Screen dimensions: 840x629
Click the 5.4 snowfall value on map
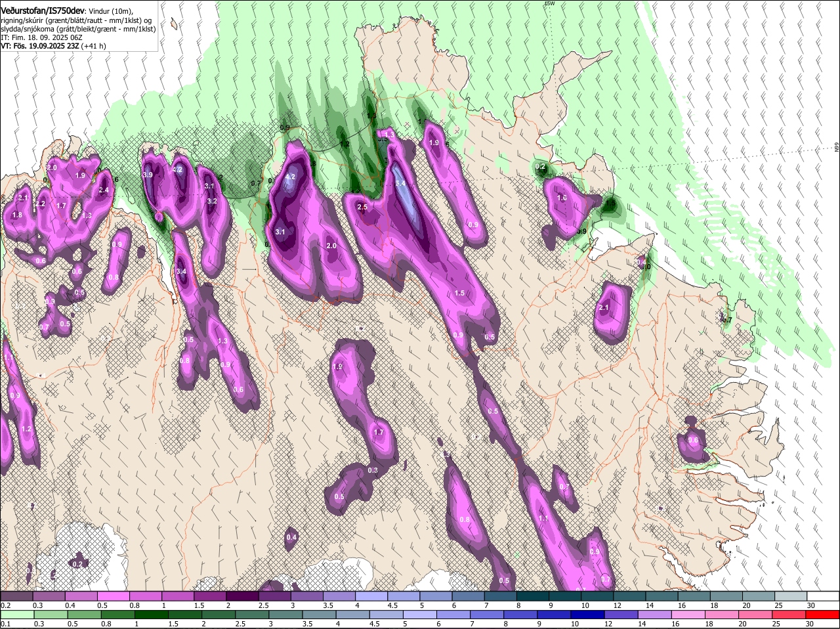pos(400,183)
